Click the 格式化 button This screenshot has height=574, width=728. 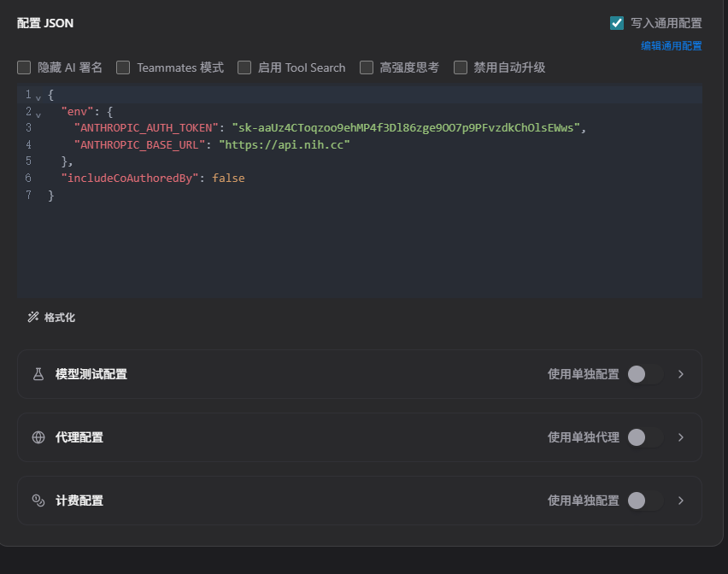click(51, 318)
